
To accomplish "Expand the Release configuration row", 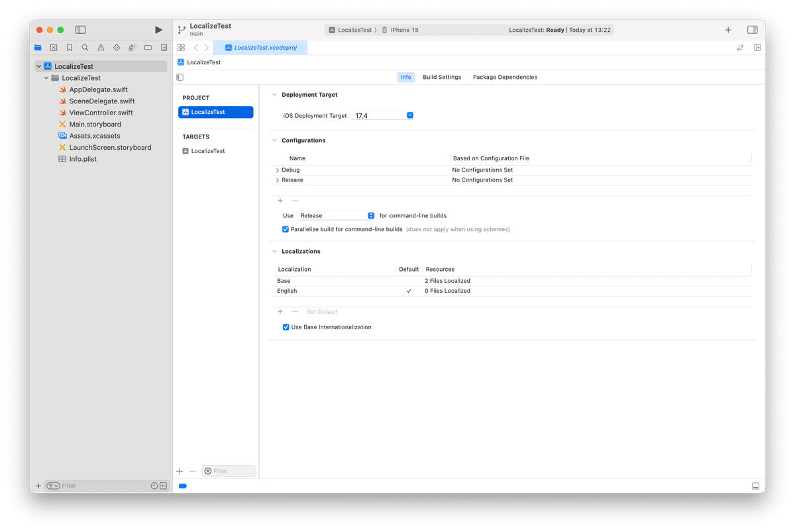I will pyautogui.click(x=278, y=180).
